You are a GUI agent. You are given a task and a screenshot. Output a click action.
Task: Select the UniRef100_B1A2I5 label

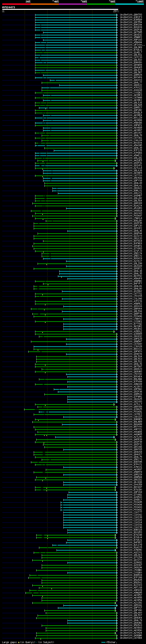tap(131, 548)
